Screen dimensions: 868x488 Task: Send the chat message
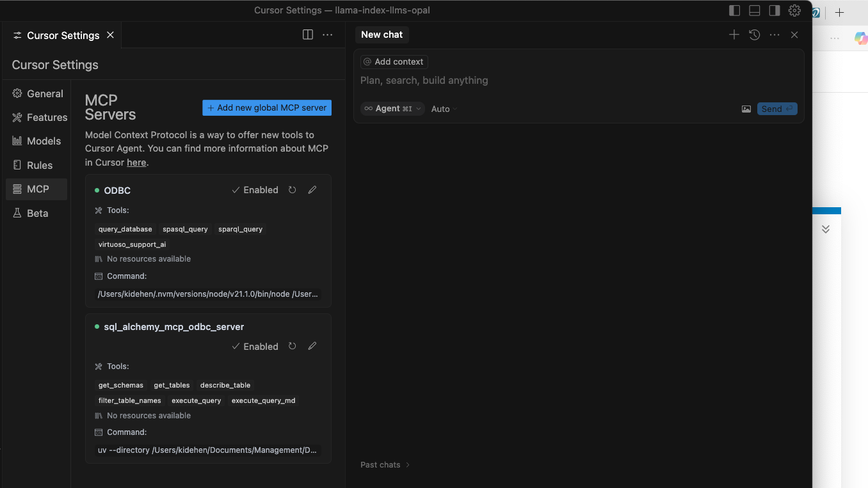(777, 109)
